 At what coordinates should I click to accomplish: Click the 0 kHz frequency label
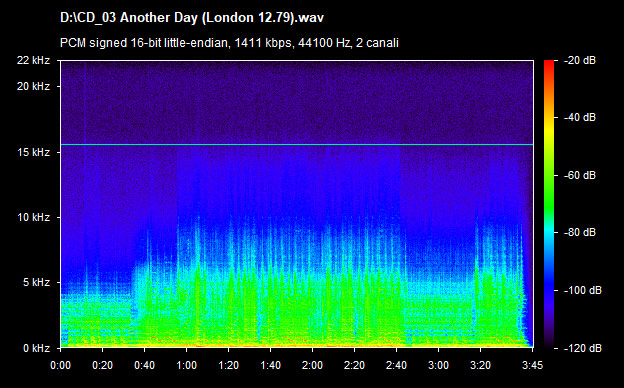36,348
